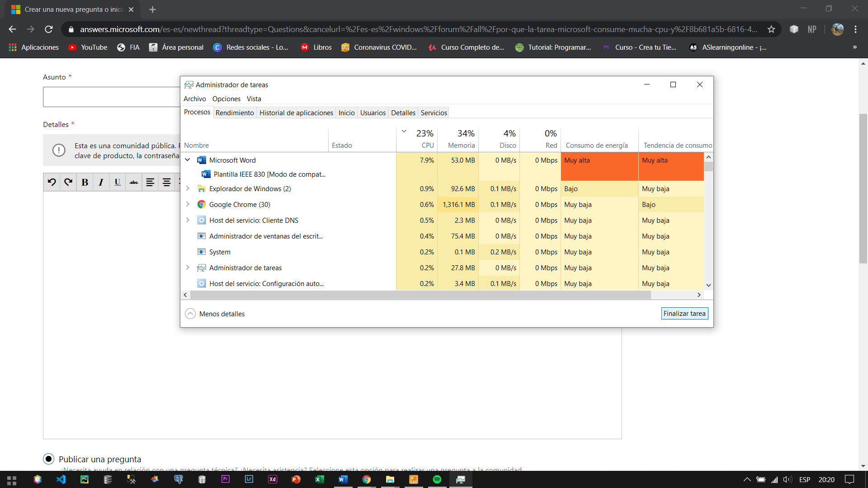Open the notification center icon
The height and width of the screenshot is (488, 868).
click(x=850, y=479)
